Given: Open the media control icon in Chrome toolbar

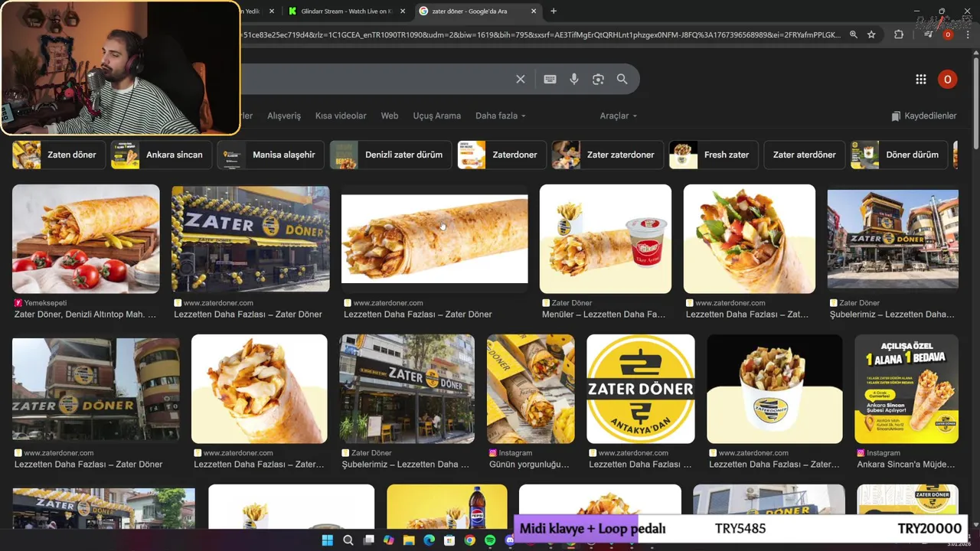Looking at the screenshot, I should tap(928, 34).
